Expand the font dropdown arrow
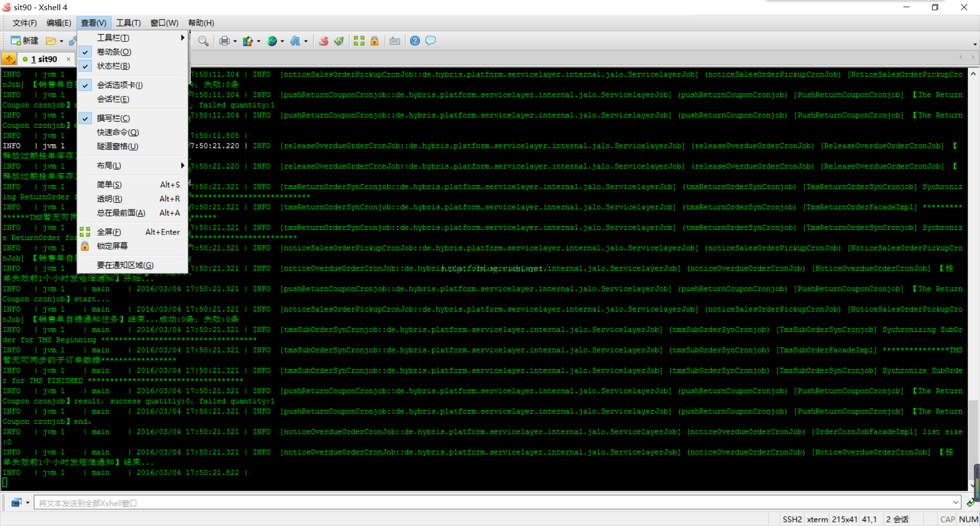 click(306, 41)
